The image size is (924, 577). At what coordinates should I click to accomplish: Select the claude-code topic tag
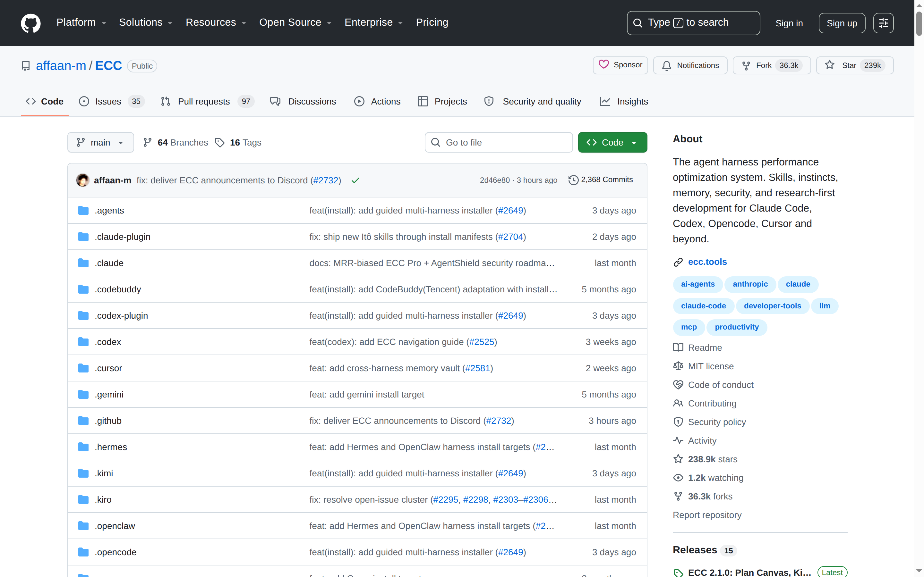[x=703, y=306]
